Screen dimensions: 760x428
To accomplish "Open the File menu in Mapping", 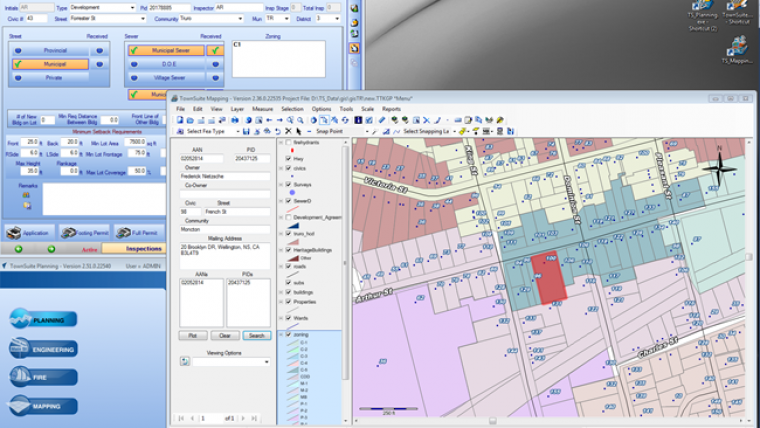I will click(180, 109).
